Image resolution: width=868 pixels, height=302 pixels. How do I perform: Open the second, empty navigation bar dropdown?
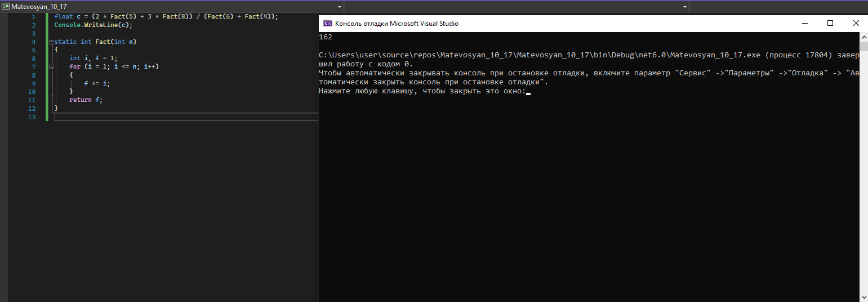pos(685,6)
